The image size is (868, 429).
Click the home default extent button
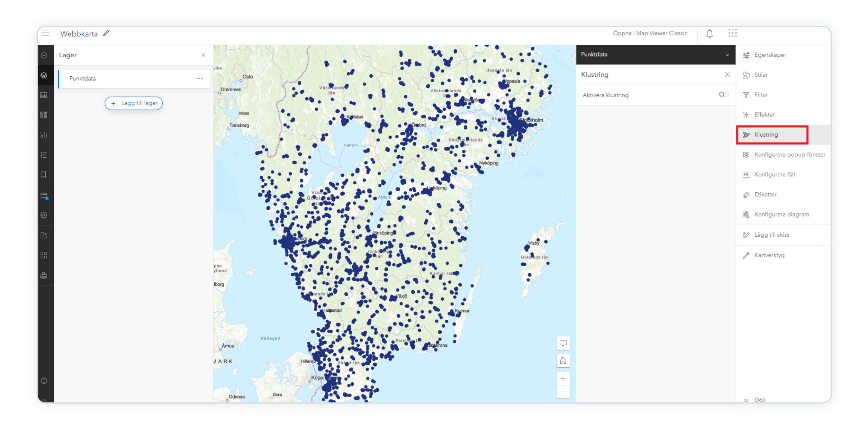point(563,361)
